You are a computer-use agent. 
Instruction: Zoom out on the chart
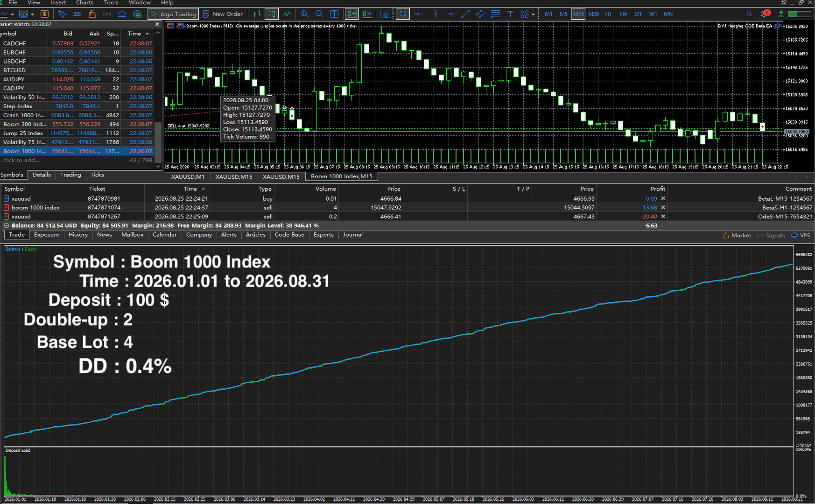(319, 14)
